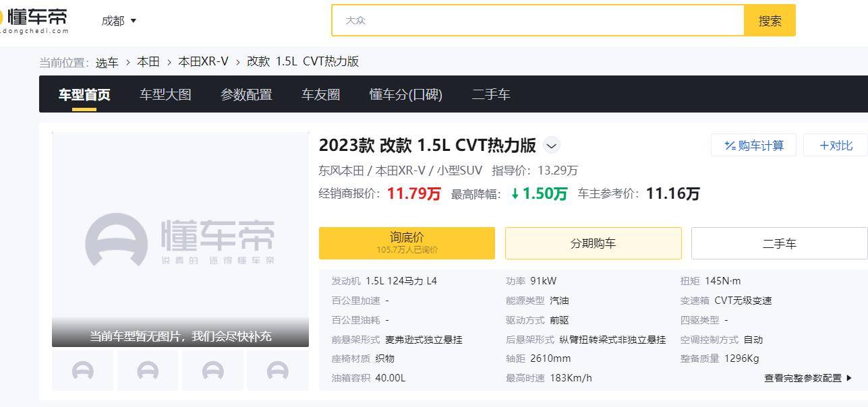The width and height of the screenshot is (868, 407).
Task: Click the fuel tank value 40.00L
Action: [390, 378]
